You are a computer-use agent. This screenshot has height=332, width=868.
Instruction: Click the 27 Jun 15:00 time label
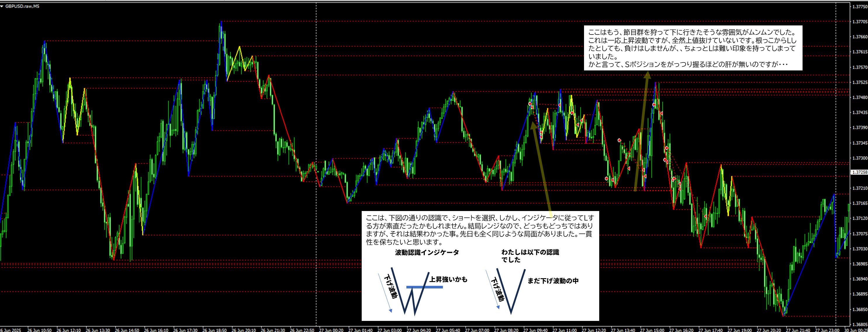tap(652, 330)
